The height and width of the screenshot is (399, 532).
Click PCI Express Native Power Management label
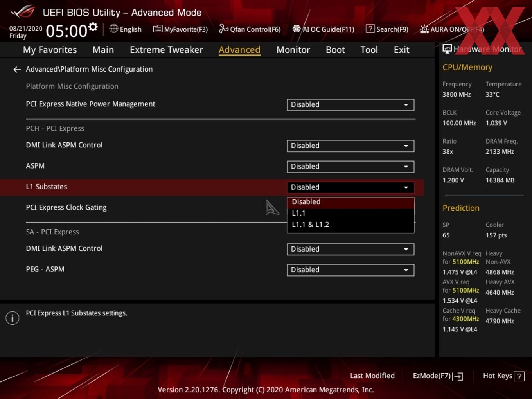(90, 104)
